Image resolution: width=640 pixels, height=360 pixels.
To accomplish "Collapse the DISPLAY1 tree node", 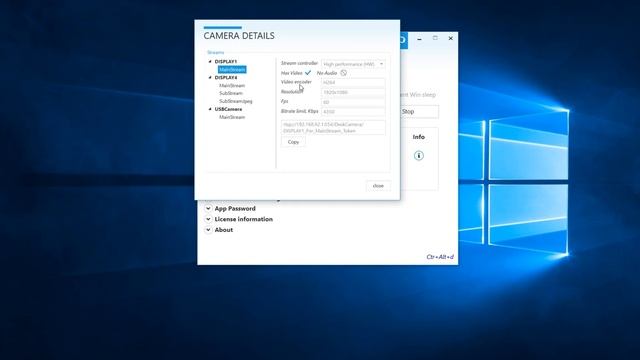I will click(210, 62).
